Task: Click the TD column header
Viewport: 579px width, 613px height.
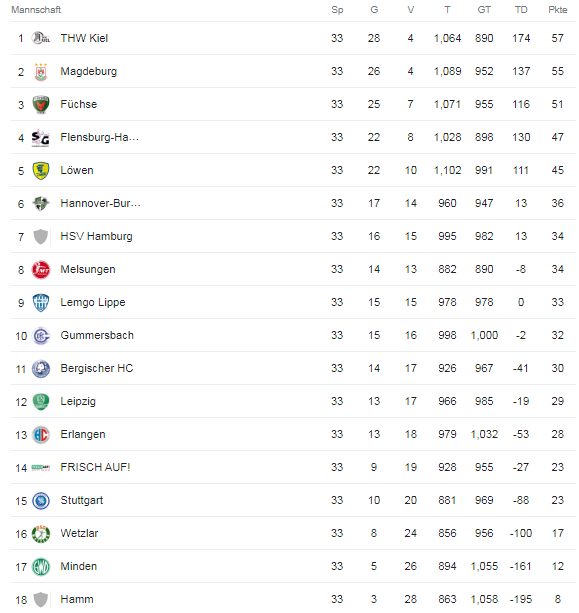Action: coord(521,10)
